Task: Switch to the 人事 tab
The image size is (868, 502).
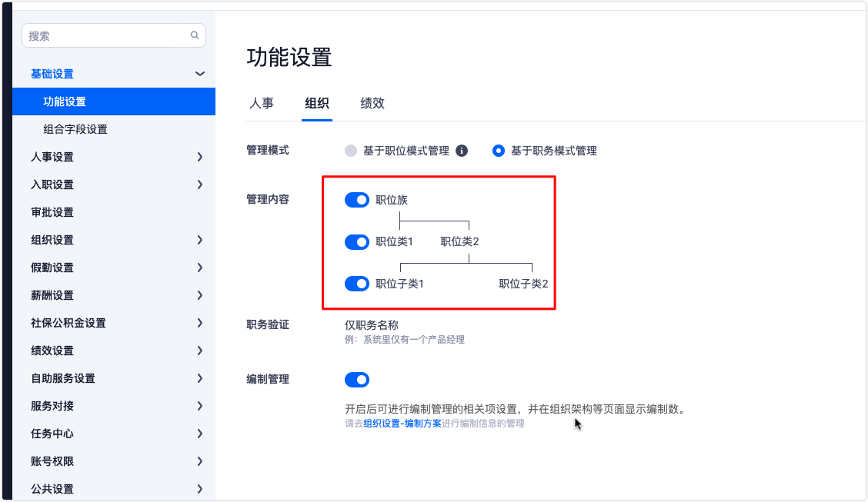Action: (x=262, y=103)
